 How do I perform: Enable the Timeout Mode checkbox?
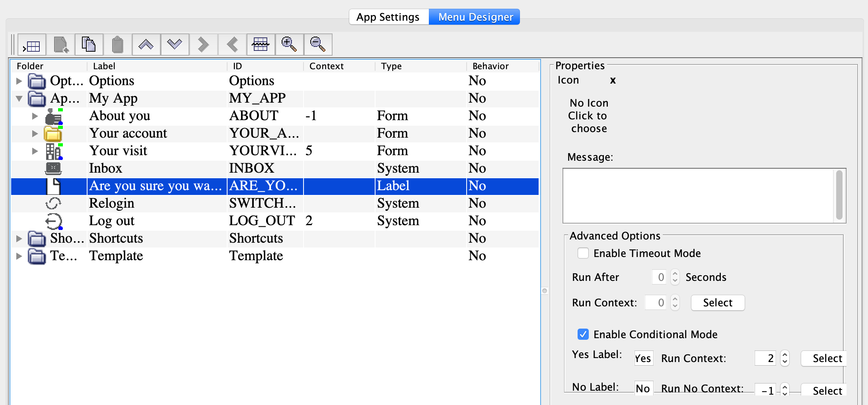coord(583,253)
